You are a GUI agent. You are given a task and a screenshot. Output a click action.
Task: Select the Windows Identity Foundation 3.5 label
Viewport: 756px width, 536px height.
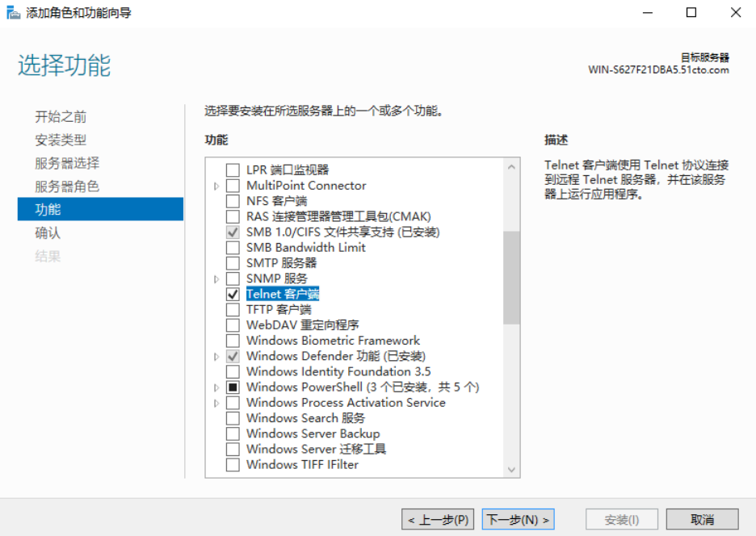[x=338, y=371]
